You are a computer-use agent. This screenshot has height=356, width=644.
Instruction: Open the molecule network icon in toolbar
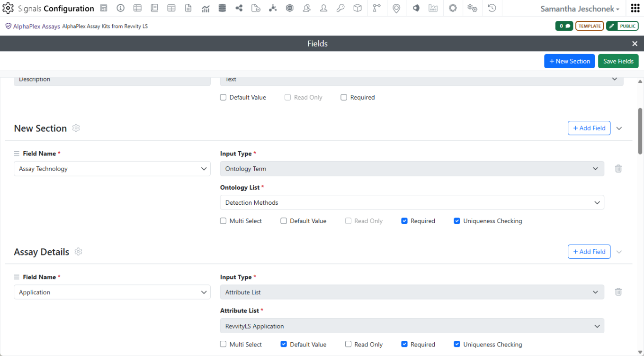(x=273, y=8)
